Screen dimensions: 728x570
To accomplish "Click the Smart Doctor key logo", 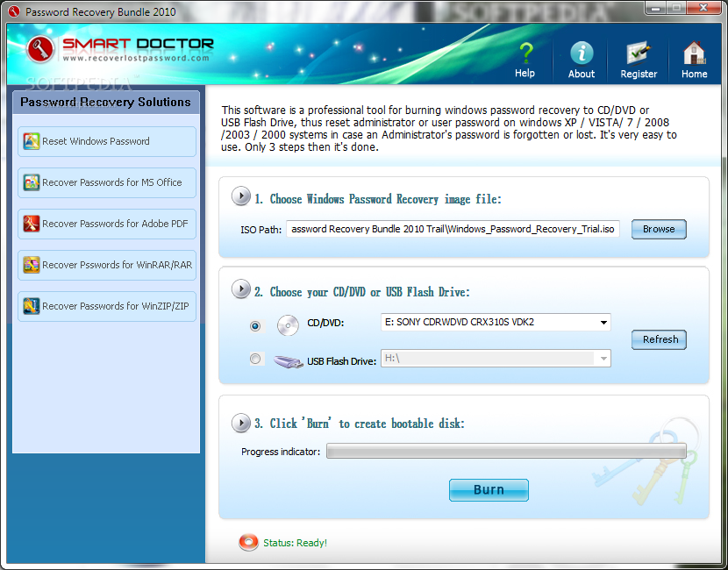I will click(40, 49).
